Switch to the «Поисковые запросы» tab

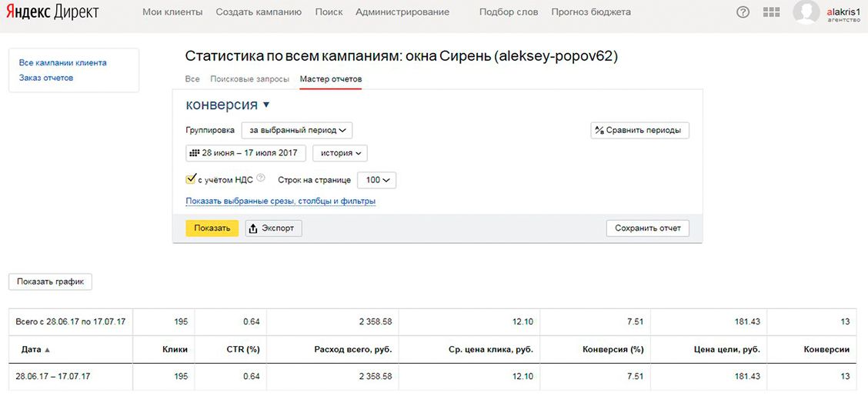[x=249, y=79]
